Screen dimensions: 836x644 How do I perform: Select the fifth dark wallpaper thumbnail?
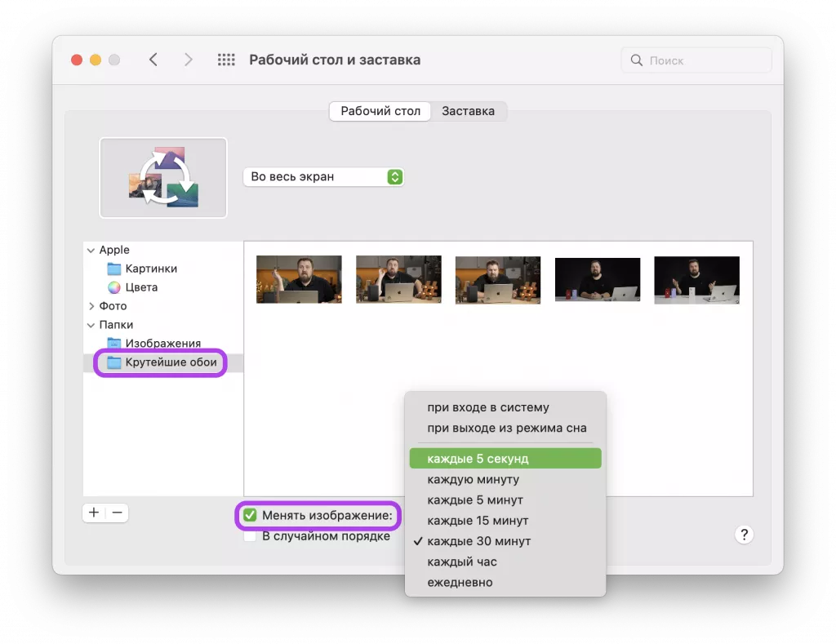[697, 280]
